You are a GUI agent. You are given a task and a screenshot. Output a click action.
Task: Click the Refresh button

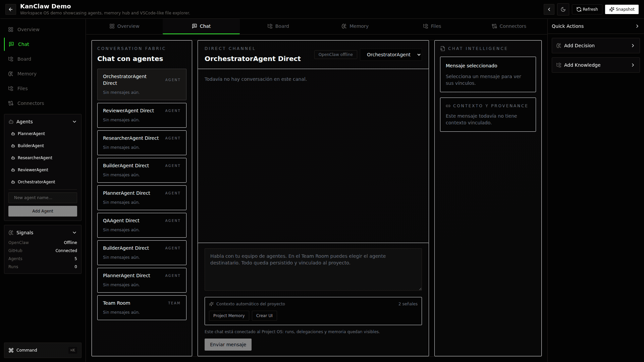[x=587, y=9]
